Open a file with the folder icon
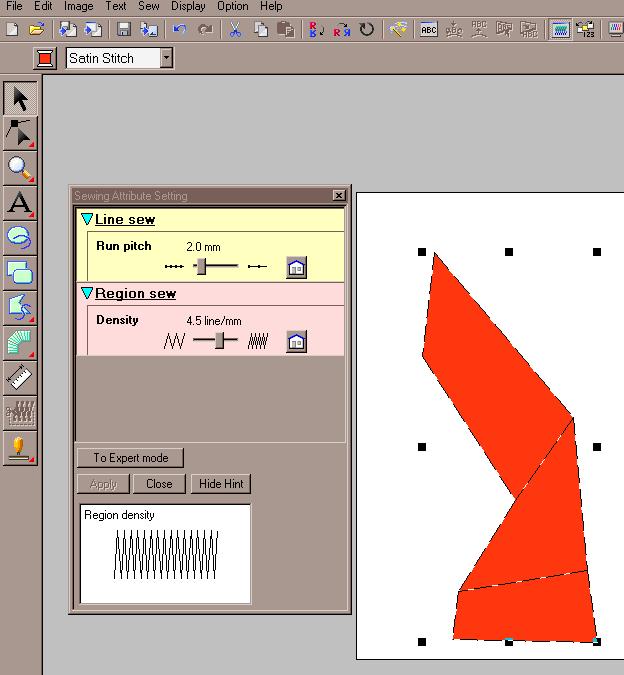Screen dimensions: 624x675 (x=37, y=30)
